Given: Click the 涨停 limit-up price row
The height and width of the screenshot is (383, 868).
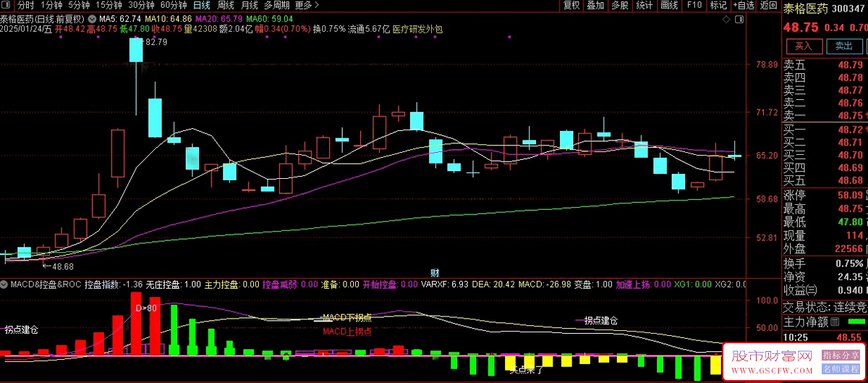Looking at the screenshot, I should point(825,195).
